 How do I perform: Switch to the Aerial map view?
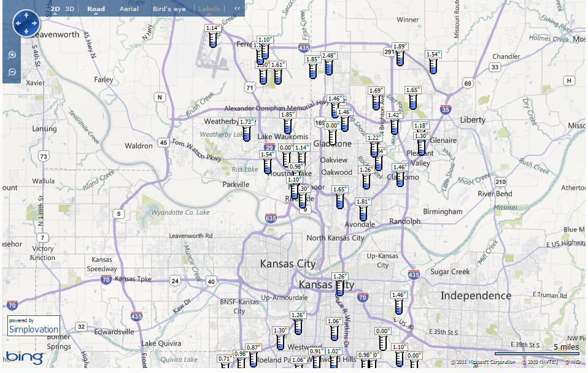tap(130, 9)
